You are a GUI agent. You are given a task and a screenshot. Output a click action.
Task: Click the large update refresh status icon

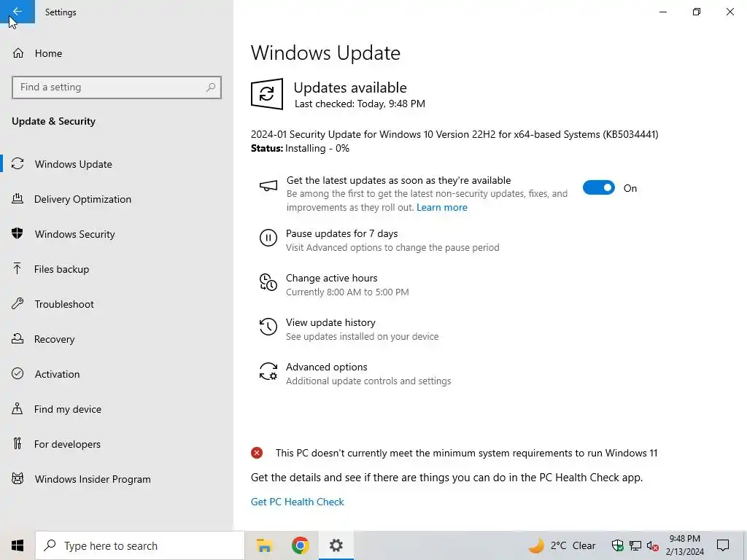(267, 94)
